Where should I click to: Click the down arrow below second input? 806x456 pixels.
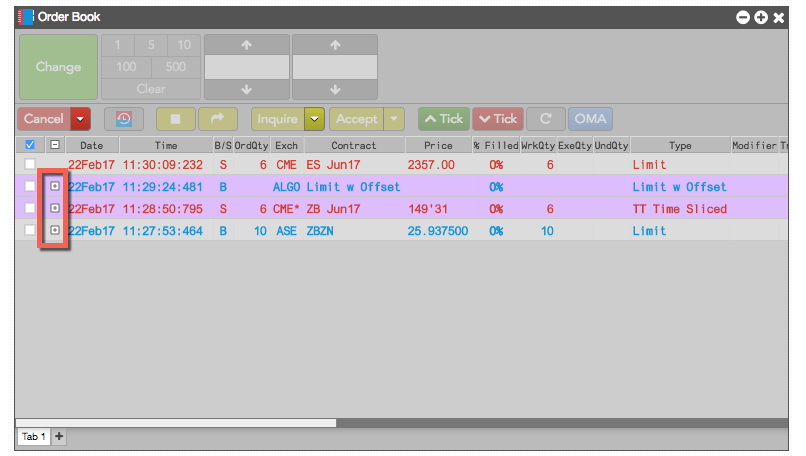(x=335, y=89)
